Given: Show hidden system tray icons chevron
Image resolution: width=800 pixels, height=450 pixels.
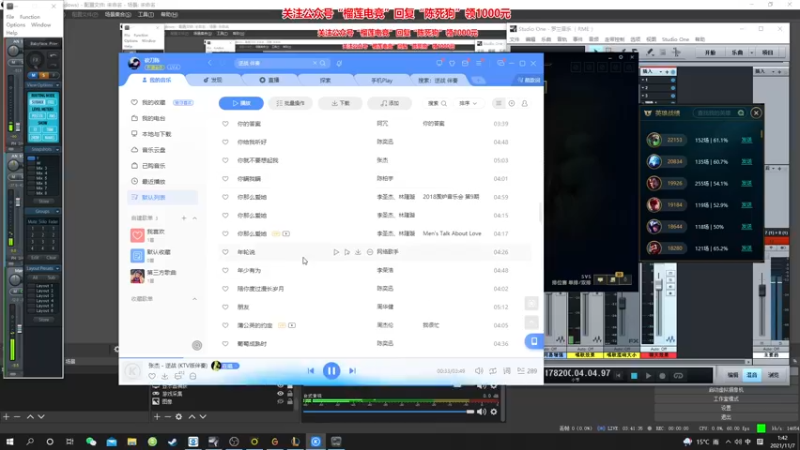Looking at the screenshot, I should [728, 442].
